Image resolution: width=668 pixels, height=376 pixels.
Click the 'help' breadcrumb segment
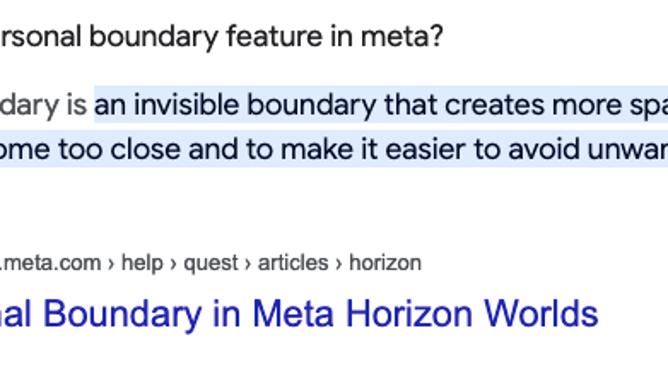point(142,263)
